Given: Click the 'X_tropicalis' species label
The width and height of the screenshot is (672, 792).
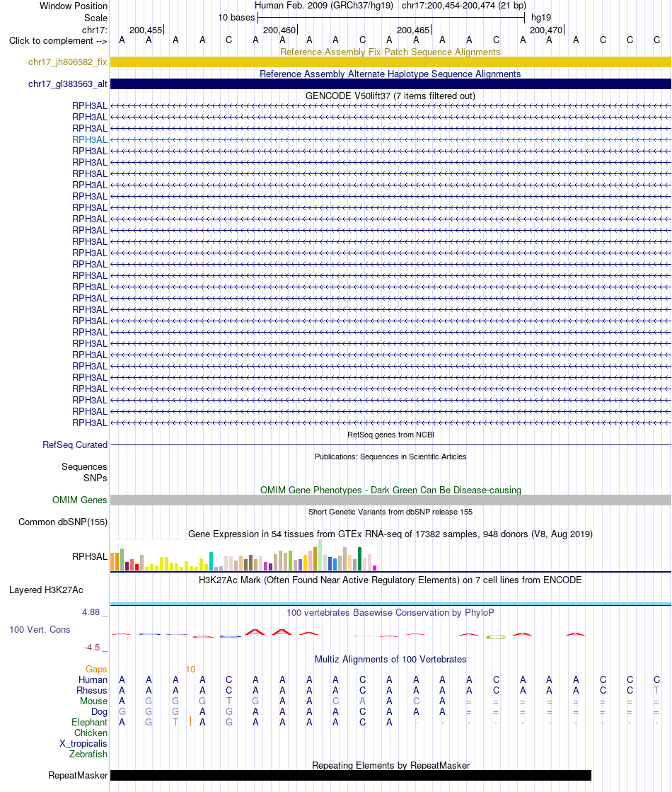Looking at the screenshot, I should [x=83, y=743].
